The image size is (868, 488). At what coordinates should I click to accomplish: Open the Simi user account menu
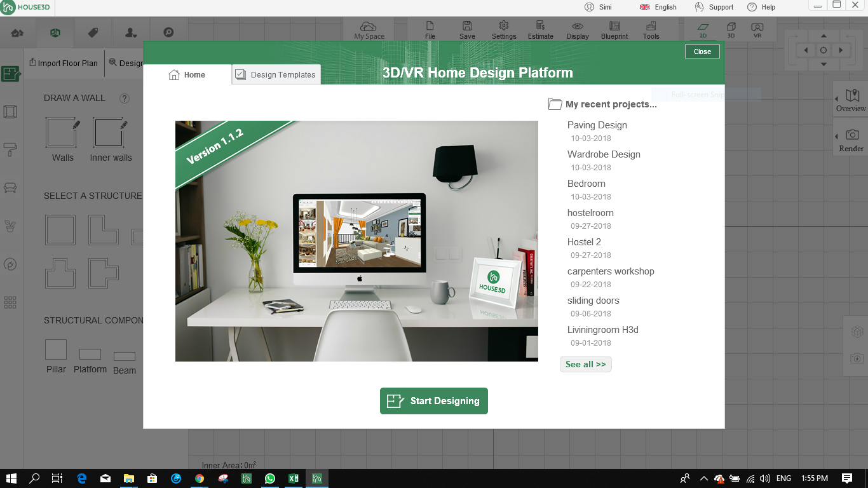click(598, 7)
